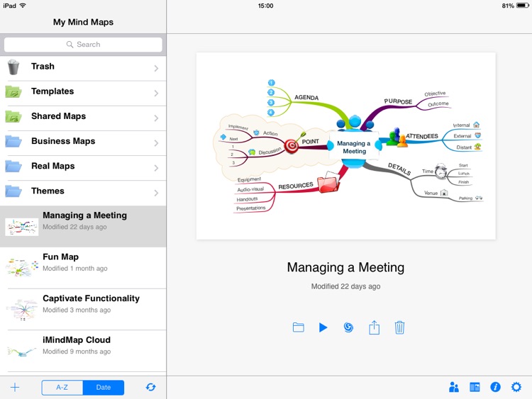Viewport: 532px width, 399px height.
Task: Click the ATTENDEES people icon in preview
Action: coord(397,137)
